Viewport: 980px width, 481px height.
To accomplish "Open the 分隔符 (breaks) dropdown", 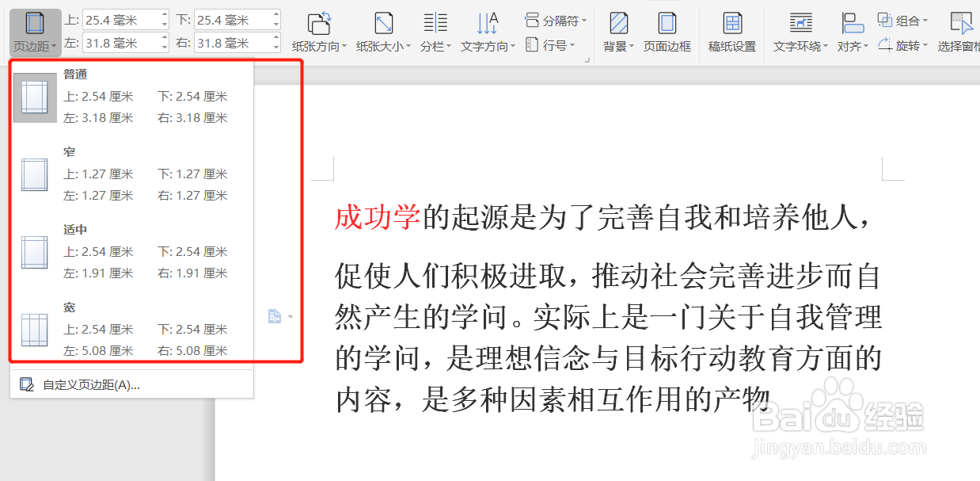I will (x=554, y=20).
